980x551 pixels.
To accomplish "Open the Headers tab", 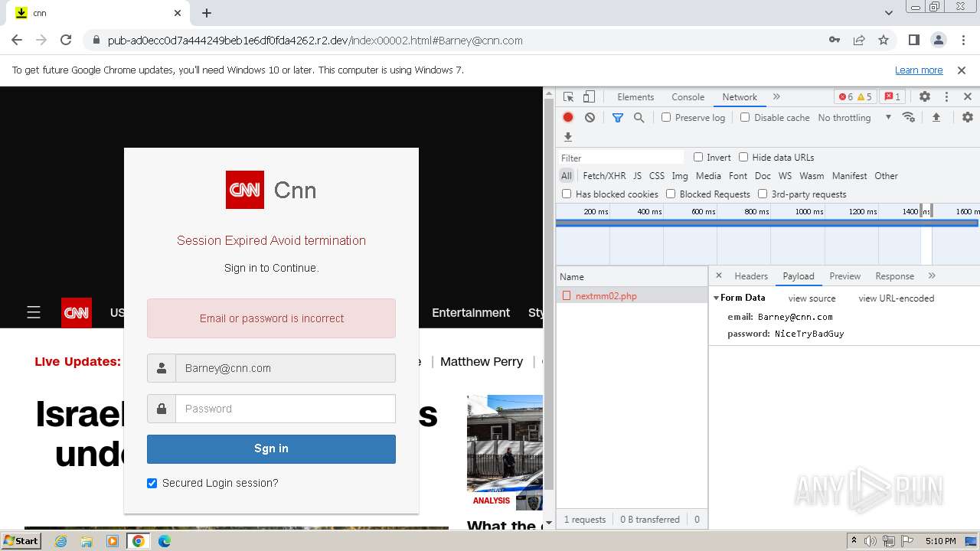I will (x=751, y=276).
